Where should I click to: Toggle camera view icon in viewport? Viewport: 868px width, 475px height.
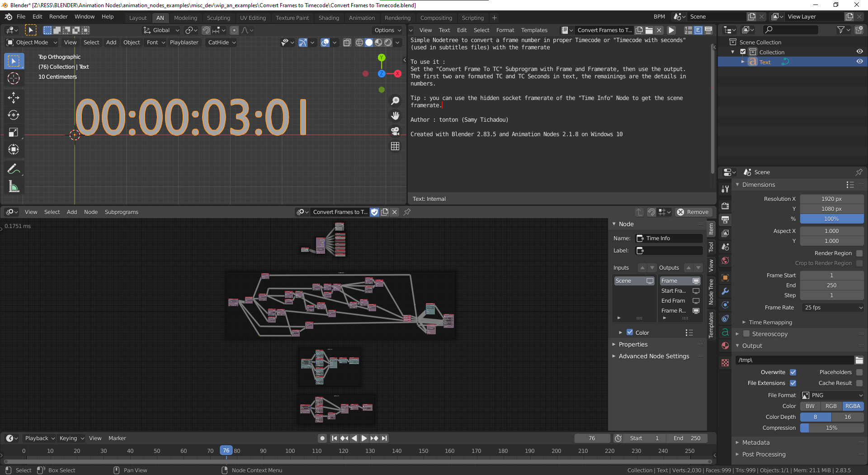click(x=395, y=131)
